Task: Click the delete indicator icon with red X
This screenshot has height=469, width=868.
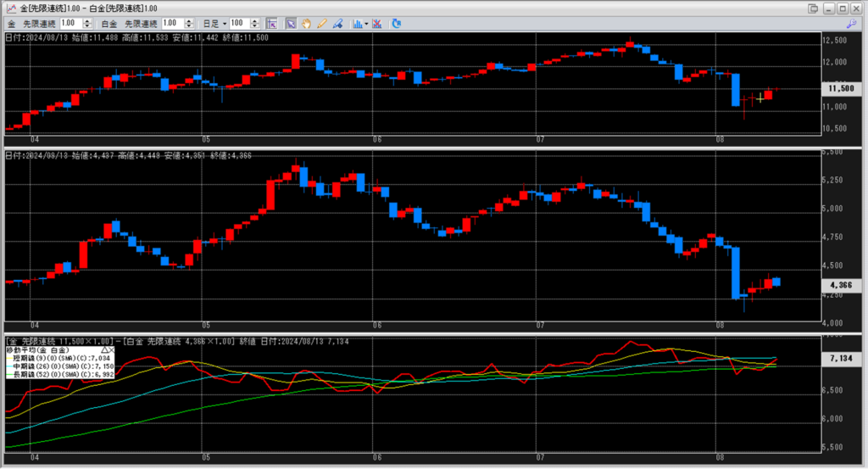Action: tap(376, 23)
